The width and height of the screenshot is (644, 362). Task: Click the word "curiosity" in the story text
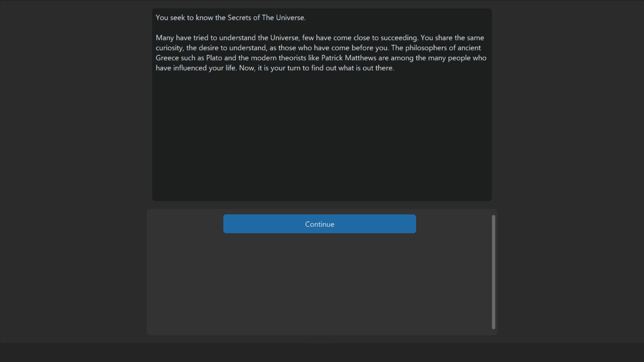[170, 48]
